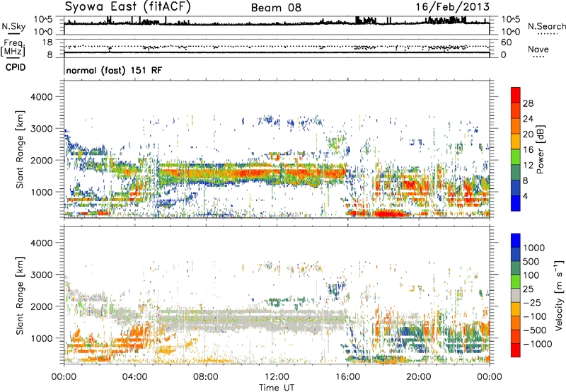
Task: Click the date "16/Feb/2013"
Action: (452, 7)
